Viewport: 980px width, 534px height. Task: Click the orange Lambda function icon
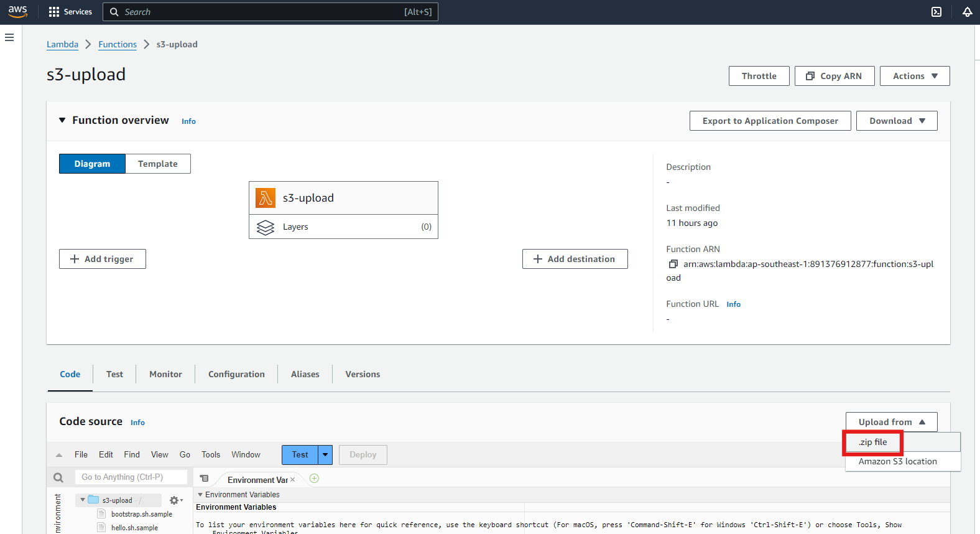point(266,198)
